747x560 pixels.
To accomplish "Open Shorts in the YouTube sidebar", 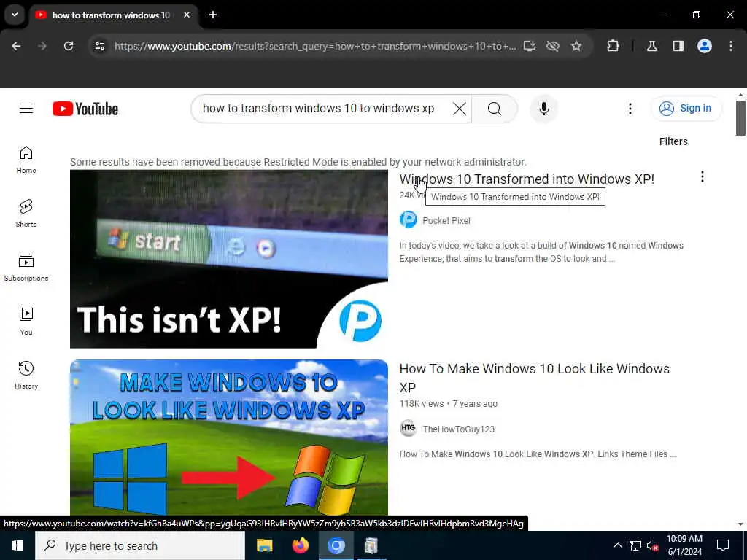I will click(26, 214).
